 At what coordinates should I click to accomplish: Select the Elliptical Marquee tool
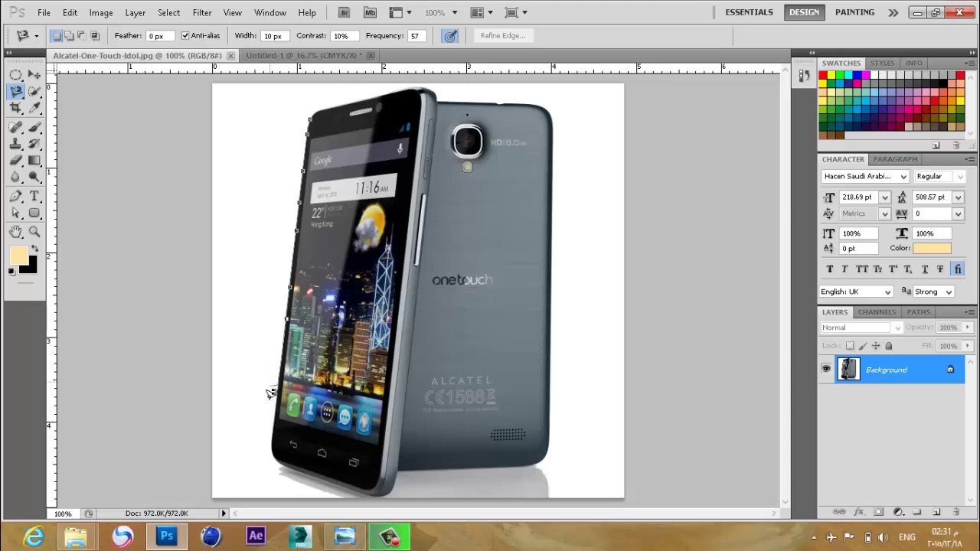point(15,75)
